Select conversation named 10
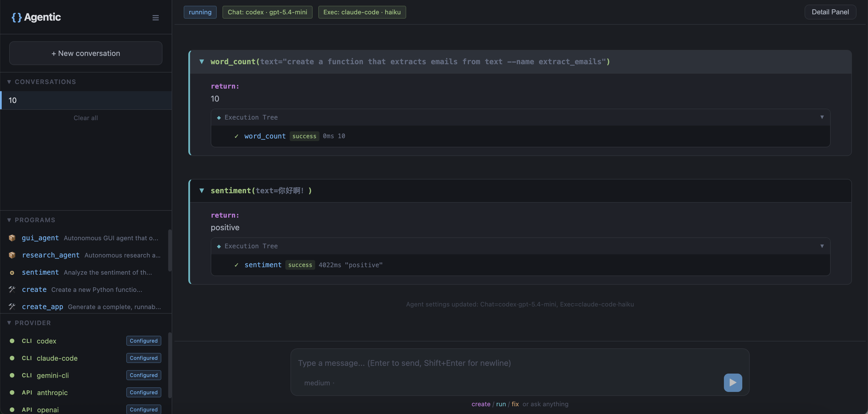868x414 pixels. pyautogui.click(x=86, y=100)
